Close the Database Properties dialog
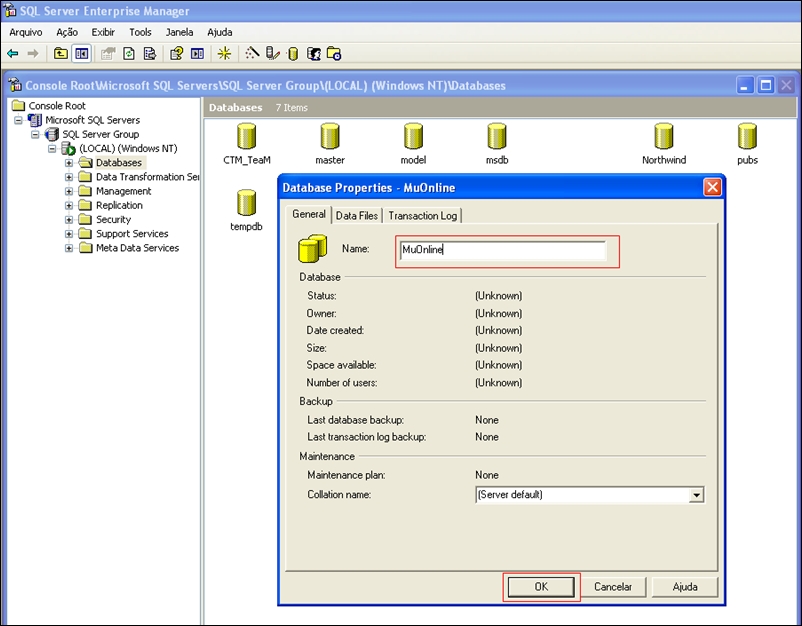 [712, 187]
